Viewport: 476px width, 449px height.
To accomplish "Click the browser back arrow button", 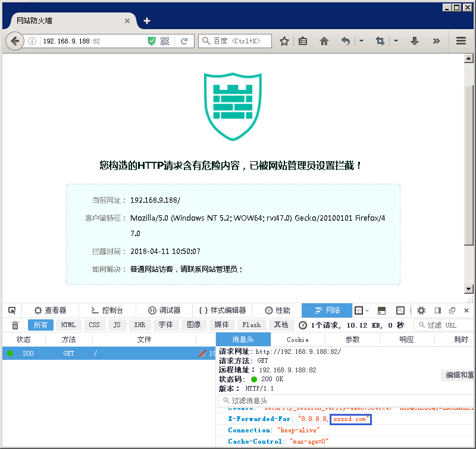I will 14,41.
